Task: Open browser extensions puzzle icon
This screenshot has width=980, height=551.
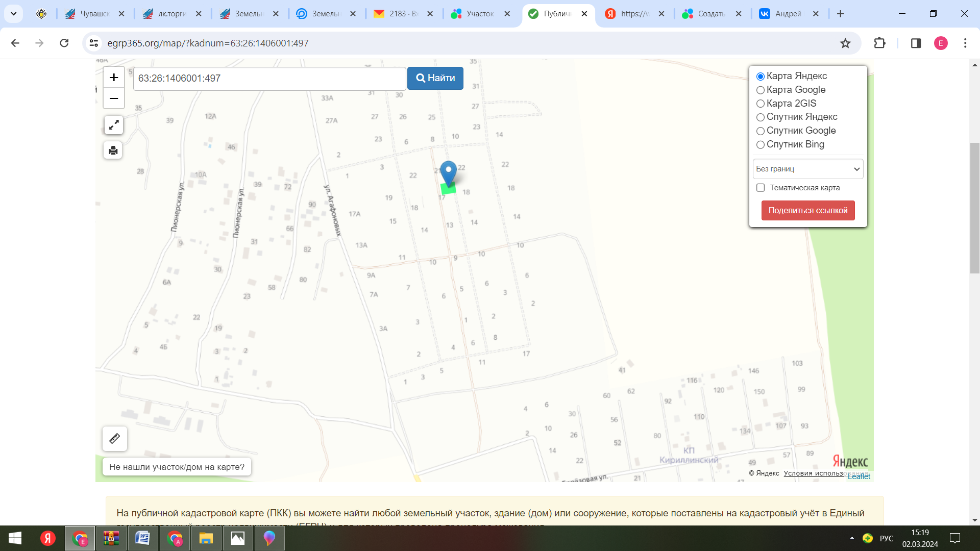Action: tap(879, 43)
